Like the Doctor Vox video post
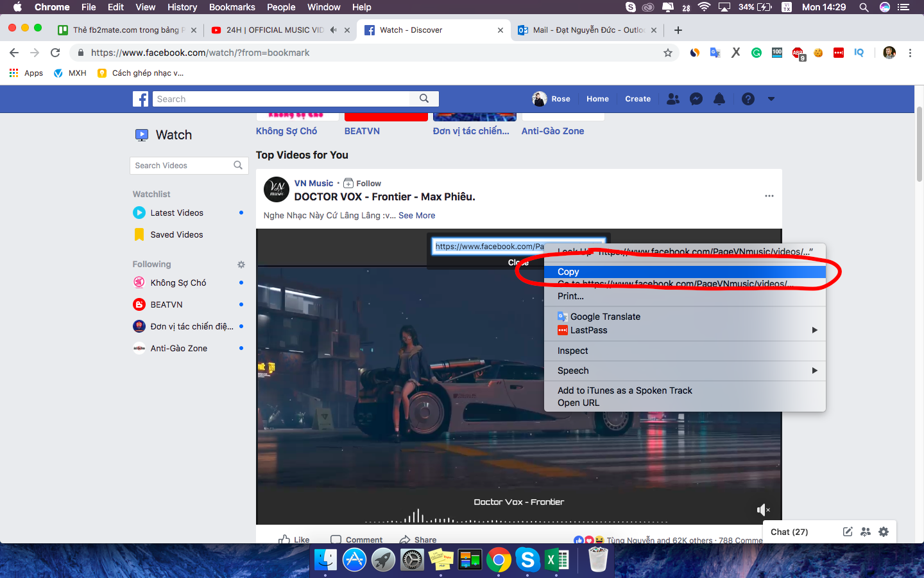Viewport: 924px width, 578px height. 294,539
